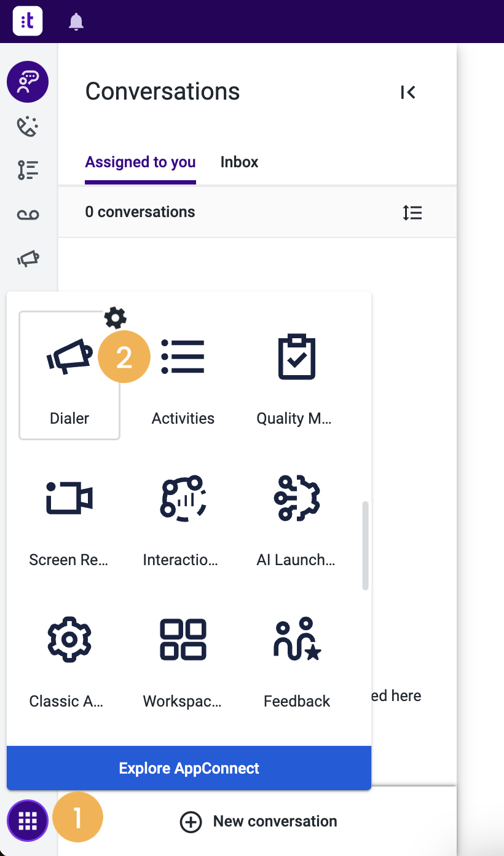Switch to the Inbox tab
The height and width of the screenshot is (856, 504).
click(239, 162)
